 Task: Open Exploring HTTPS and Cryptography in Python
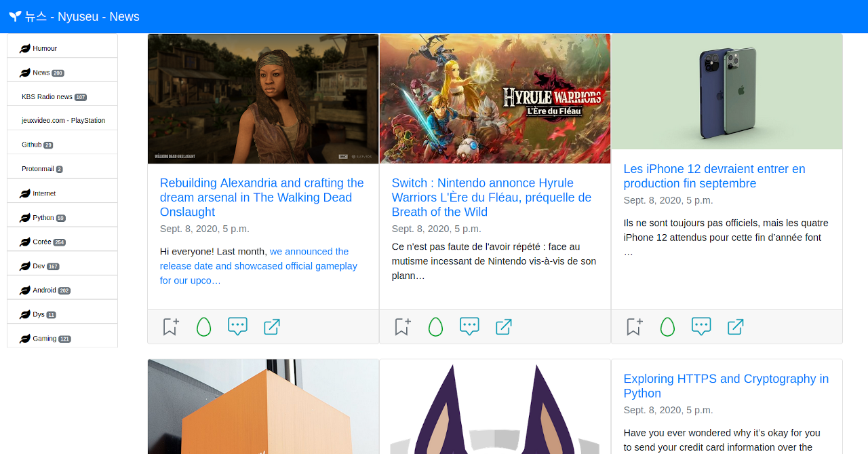pos(726,386)
